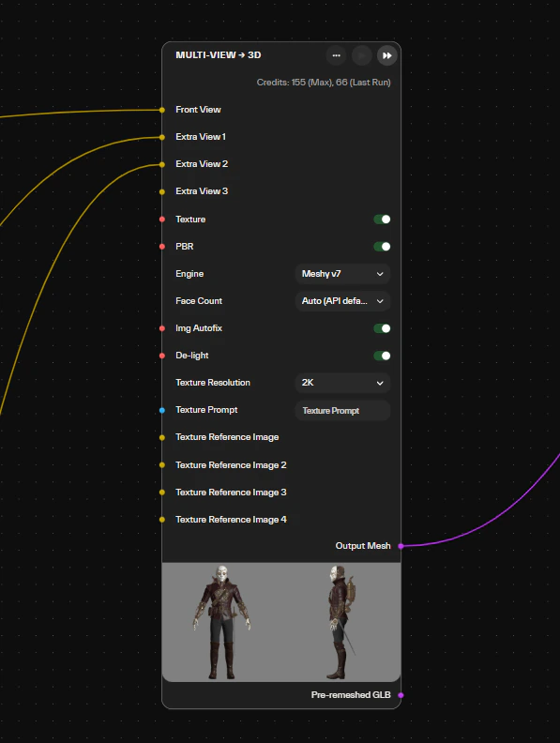Click the Texture Reference Image 4 label
Viewport: 560px width, 743px height.
click(231, 520)
